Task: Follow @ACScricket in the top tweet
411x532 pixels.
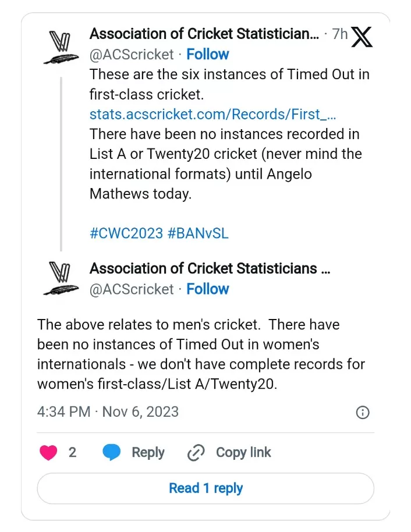Action: click(x=208, y=54)
